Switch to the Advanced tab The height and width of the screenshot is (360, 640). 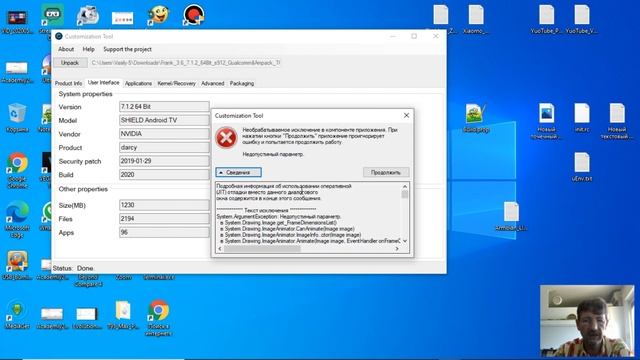click(x=213, y=83)
